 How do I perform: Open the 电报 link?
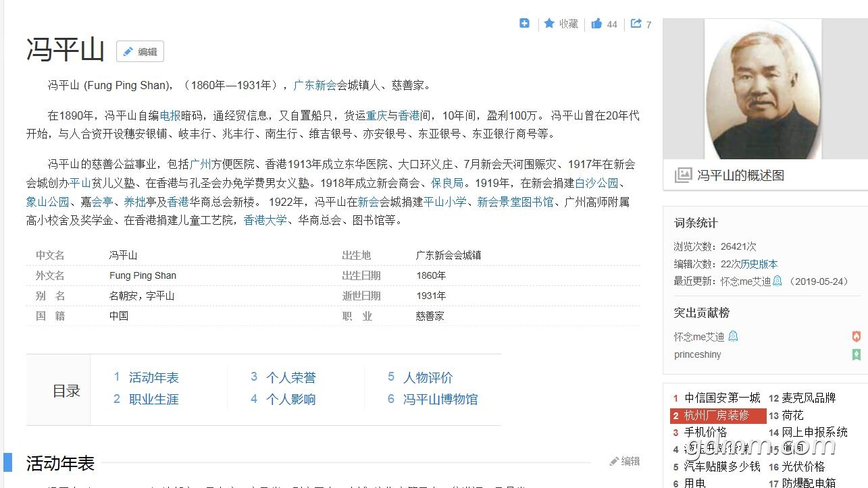[170, 115]
